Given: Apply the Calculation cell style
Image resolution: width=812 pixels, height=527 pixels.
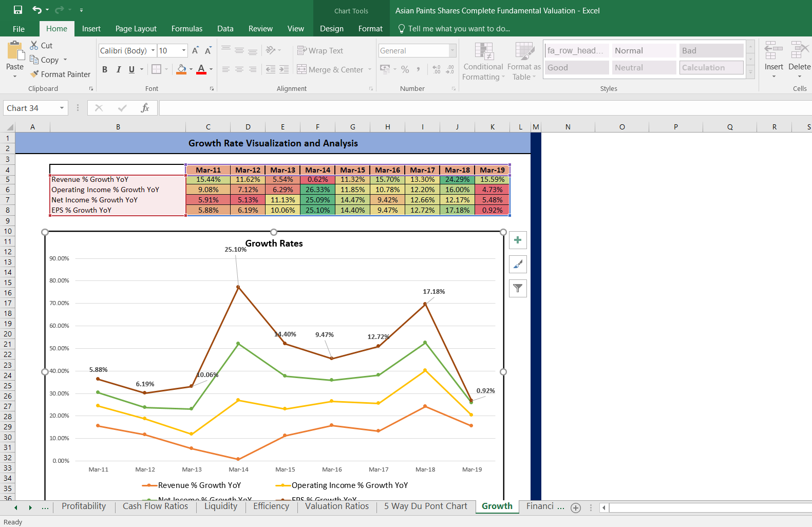Looking at the screenshot, I should point(711,67).
